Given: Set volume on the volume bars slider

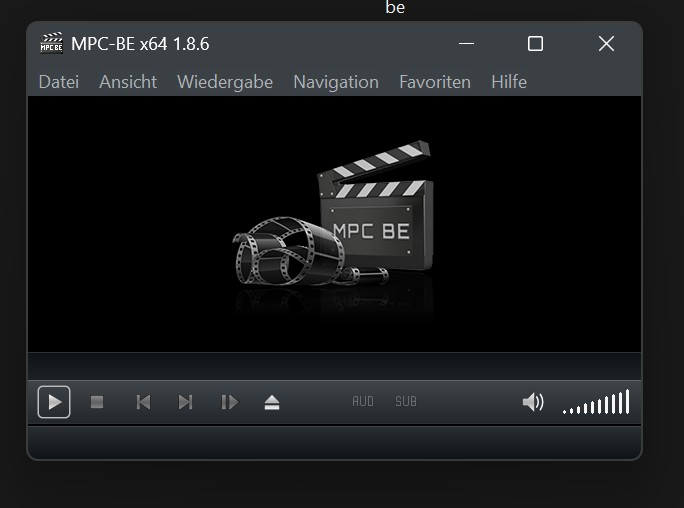Looking at the screenshot, I should pyautogui.click(x=596, y=402).
